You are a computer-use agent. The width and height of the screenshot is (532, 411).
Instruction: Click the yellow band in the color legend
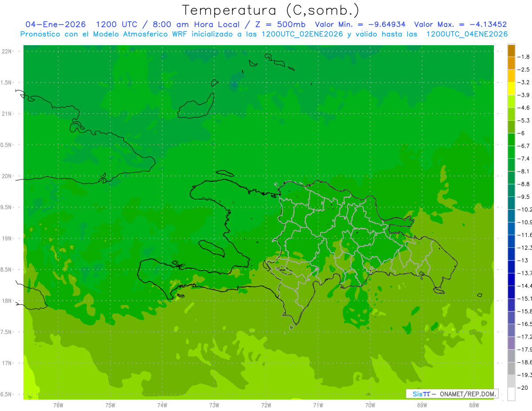(x=511, y=89)
